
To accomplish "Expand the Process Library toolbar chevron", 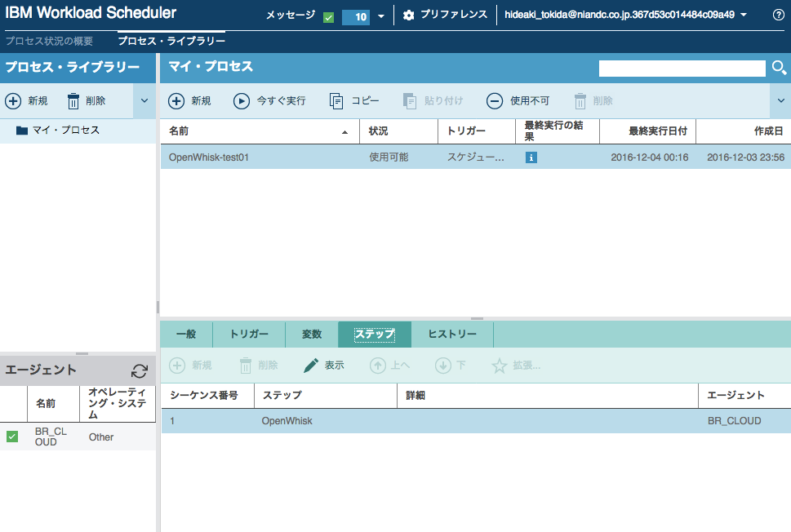I will coord(144,101).
